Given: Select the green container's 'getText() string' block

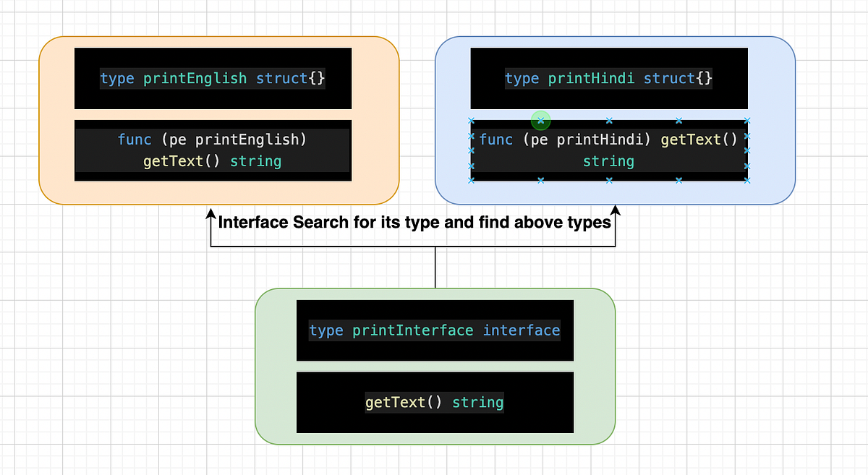Looking at the screenshot, I should pos(435,402).
